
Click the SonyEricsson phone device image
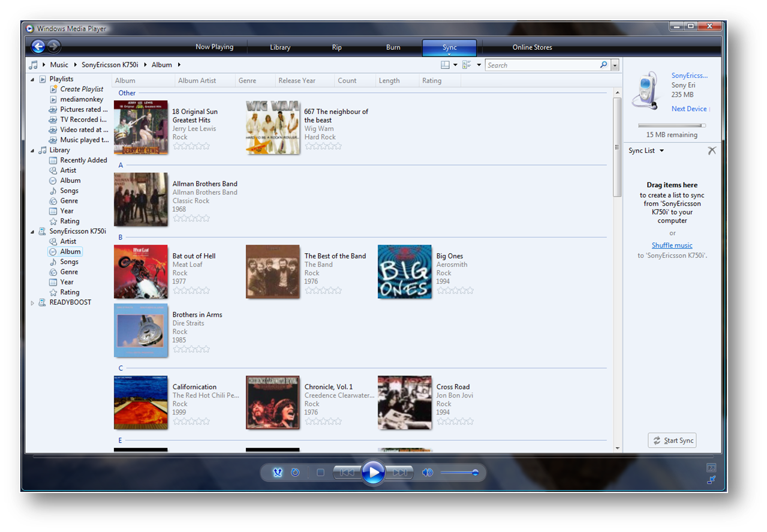(645, 91)
